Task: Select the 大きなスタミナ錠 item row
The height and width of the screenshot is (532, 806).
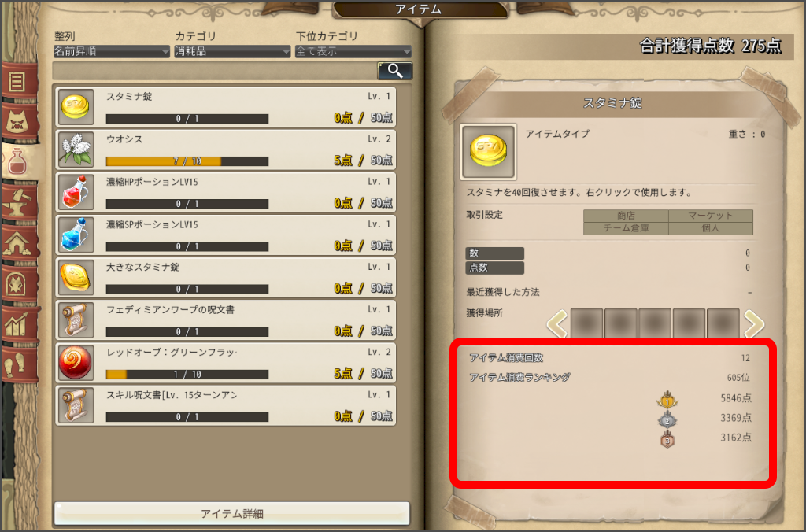Action: point(226,278)
